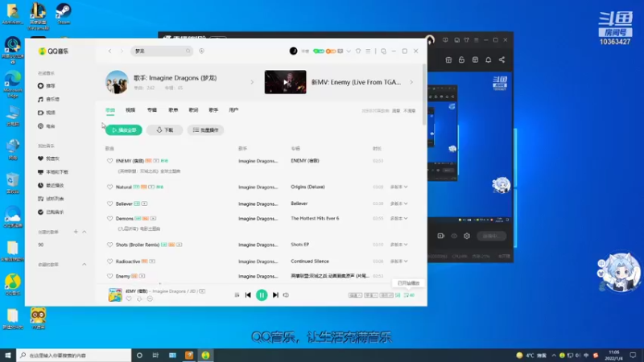Toggle the lock icon in Douyu window
Image resolution: width=644 pixels, height=362 pixels.
pos(461,60)
